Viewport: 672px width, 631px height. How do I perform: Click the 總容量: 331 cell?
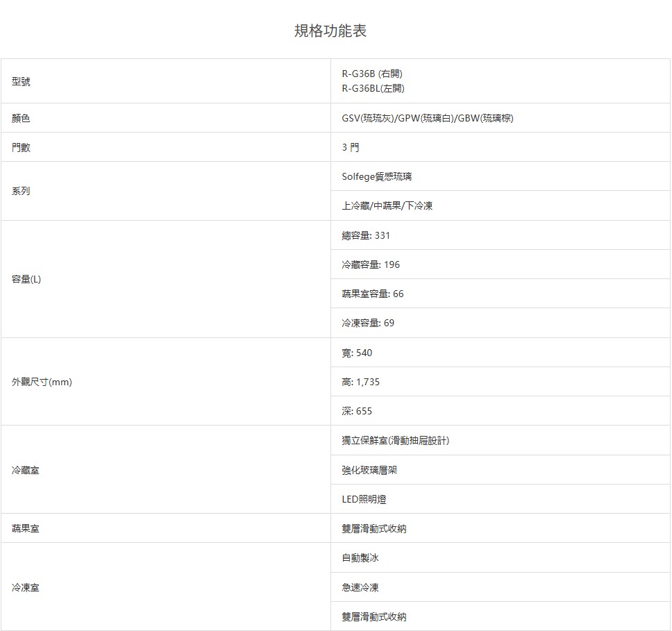pos(366,235)
